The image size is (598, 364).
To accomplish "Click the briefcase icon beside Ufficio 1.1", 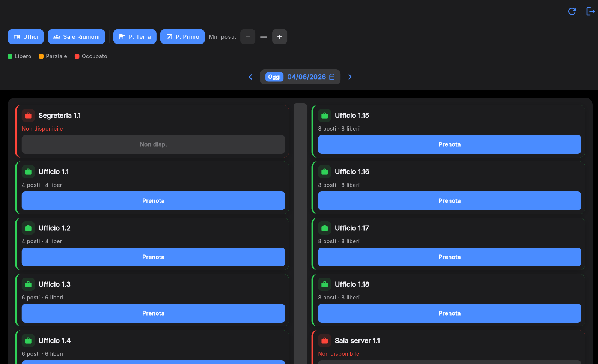I will [x=28, y=172].
